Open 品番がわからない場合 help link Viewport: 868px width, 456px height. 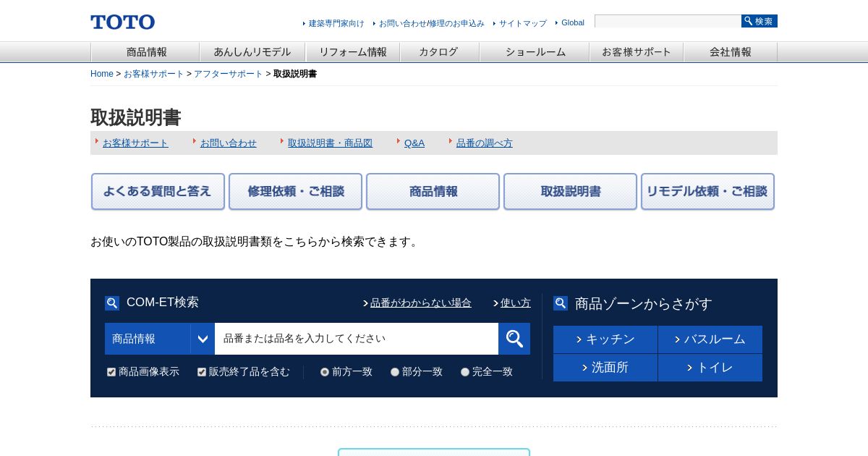421,303
